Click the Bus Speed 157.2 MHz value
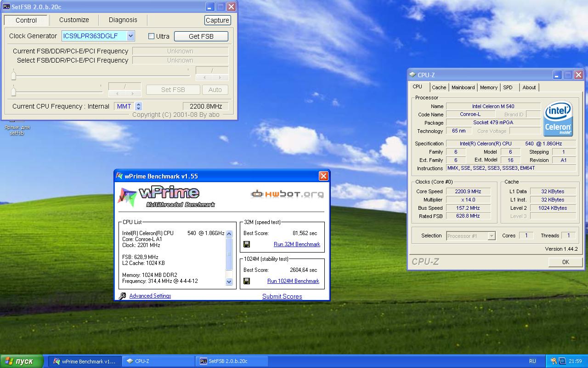 click(468, 208)
